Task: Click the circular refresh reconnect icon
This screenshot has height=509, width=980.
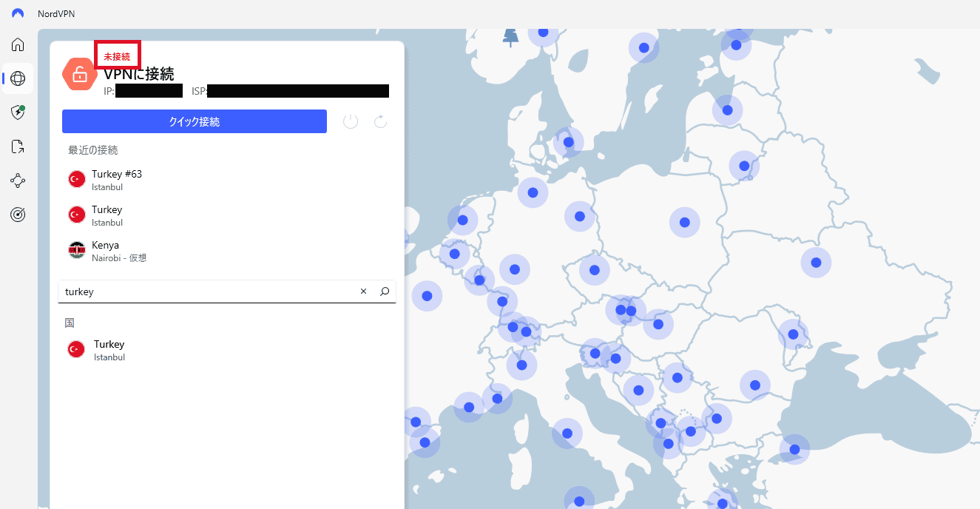Action: pyautogui.click(x=381, y=121)
